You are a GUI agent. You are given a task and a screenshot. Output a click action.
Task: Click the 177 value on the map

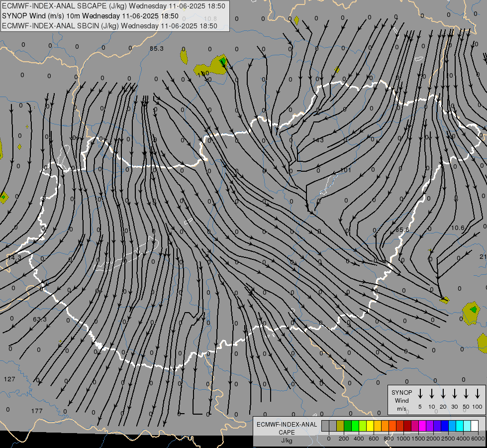tap(37, 411)
